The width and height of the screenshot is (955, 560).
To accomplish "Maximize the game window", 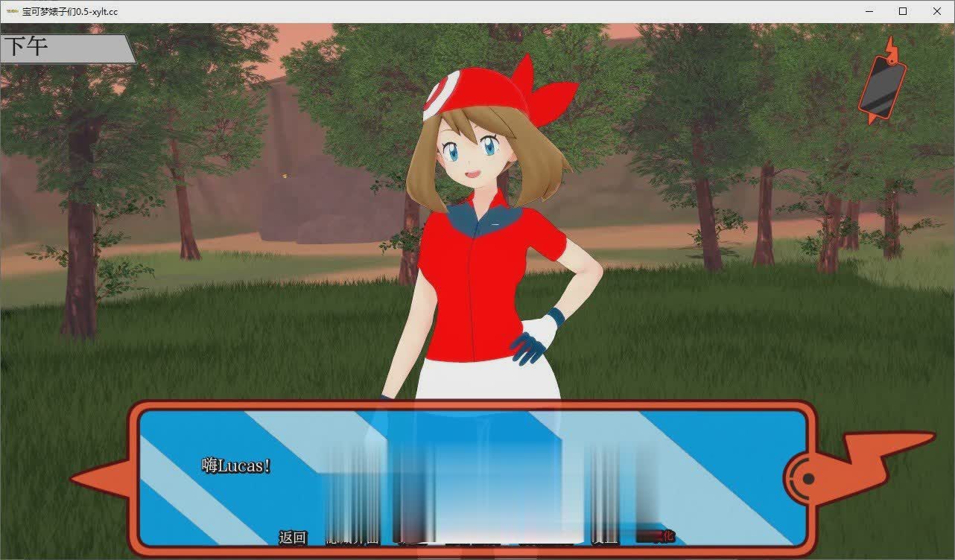I will [902, 11].
